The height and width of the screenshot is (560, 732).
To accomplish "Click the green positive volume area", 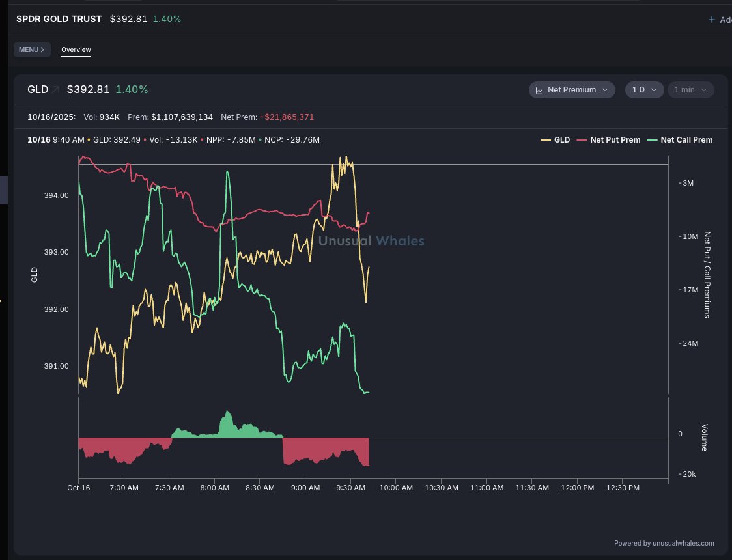I will (228, 428).
